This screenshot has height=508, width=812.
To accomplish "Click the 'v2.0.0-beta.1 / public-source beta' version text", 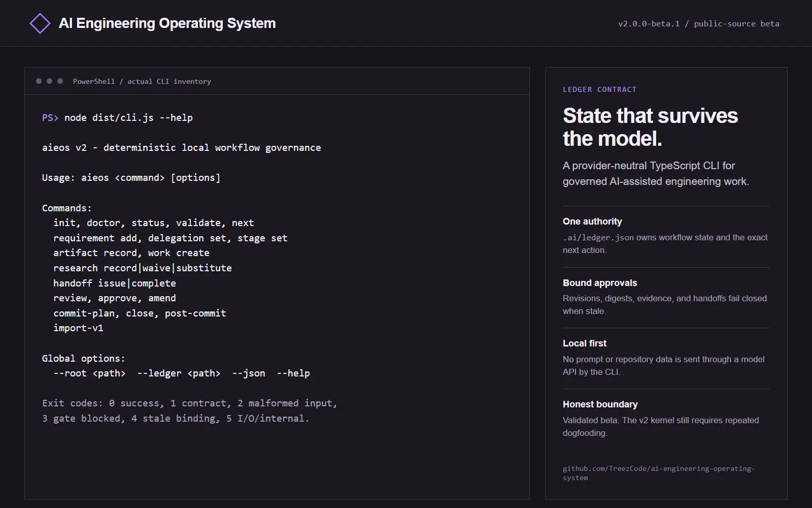I will (x=698, y=24).
